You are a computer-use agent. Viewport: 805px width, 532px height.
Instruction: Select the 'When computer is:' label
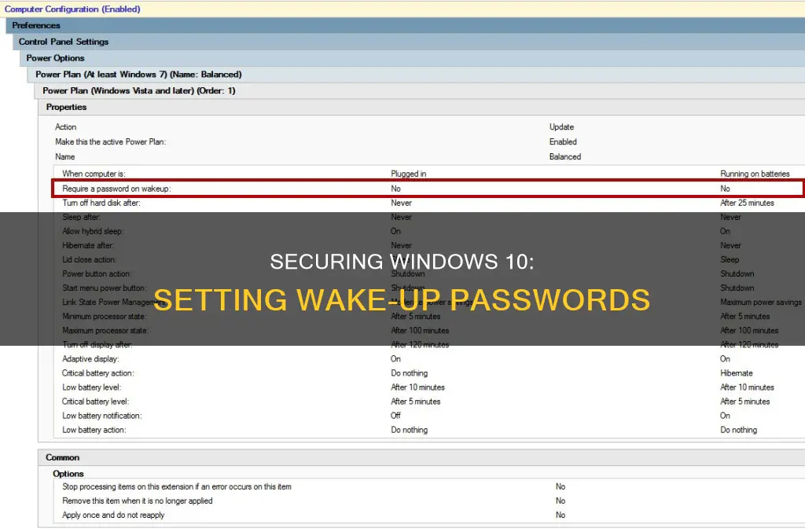tap(94, 174)
